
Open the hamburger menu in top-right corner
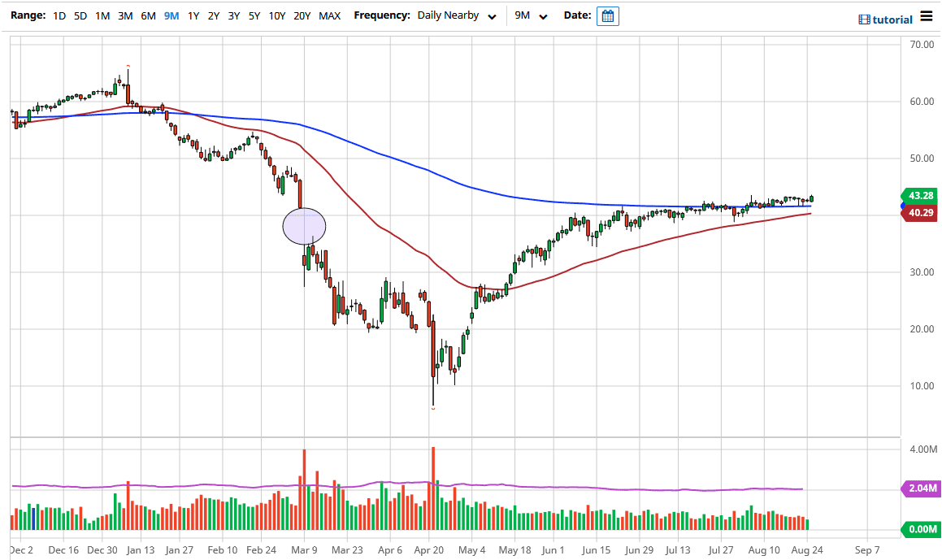(x=927, y=15)
